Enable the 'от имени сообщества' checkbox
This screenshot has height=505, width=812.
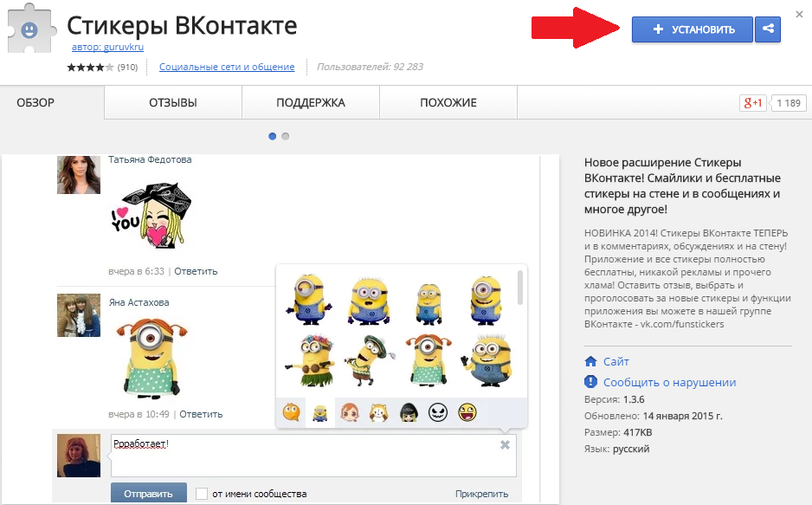[202, 494]
